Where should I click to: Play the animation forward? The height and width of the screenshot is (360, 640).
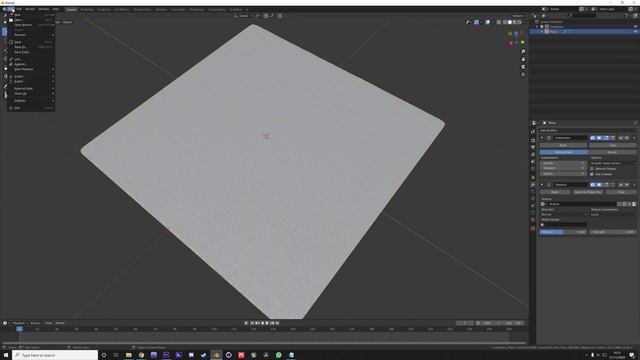(x=267, y=323)
